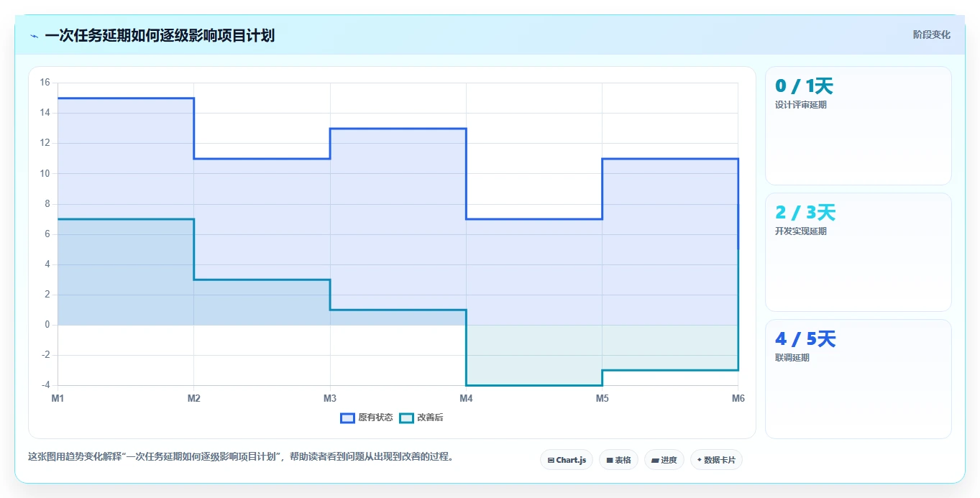The image size is (980, 498).
Task: Toggle the 改善后 legend entry
Action: tap(421, 418)
